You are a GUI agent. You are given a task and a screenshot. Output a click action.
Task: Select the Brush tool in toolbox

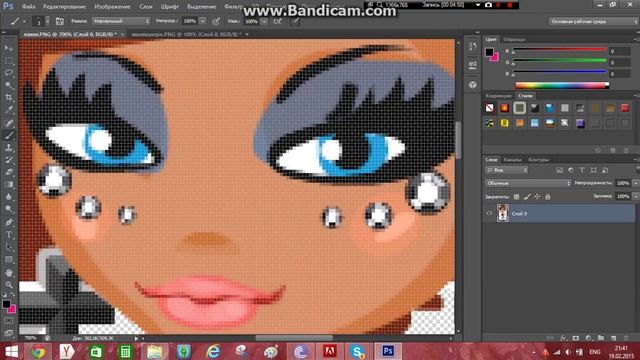point(9,135)
